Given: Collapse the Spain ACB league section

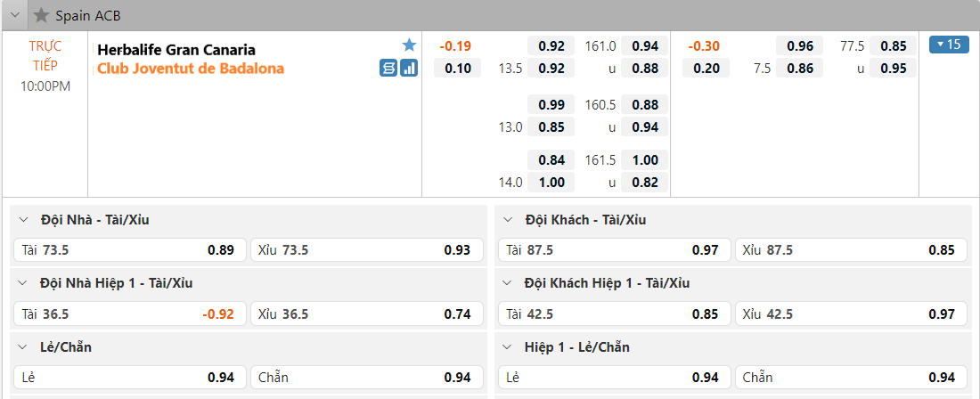Looking at the screenshot, I should click(x=15, y=15).
